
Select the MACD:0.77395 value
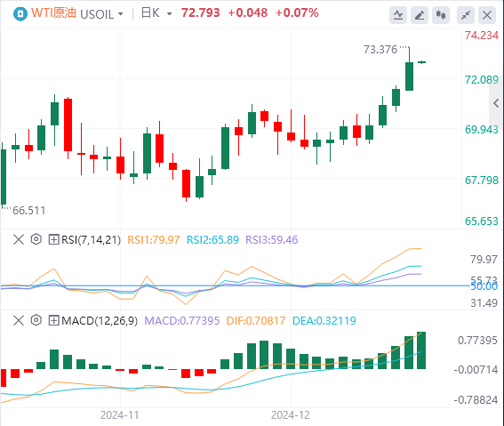pos(182,320)
